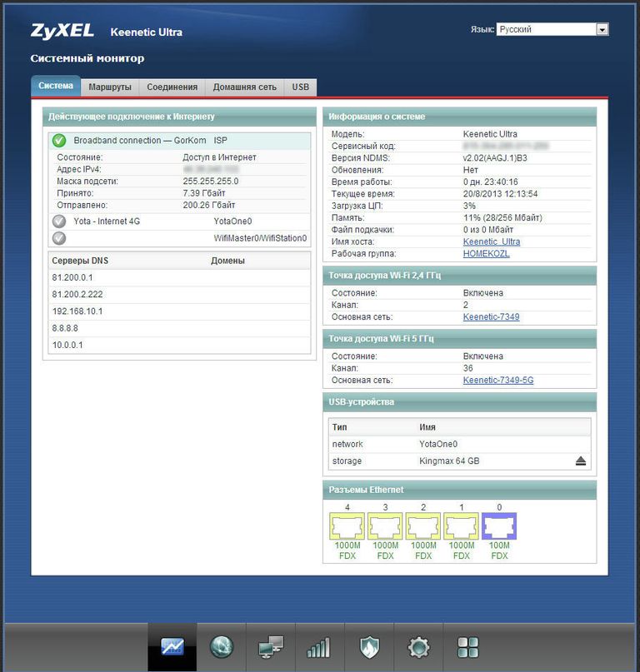Eject the Kingmax 64 GB storage
The width and height of the screenshot is (640, 672).
[x=580, y=461]
